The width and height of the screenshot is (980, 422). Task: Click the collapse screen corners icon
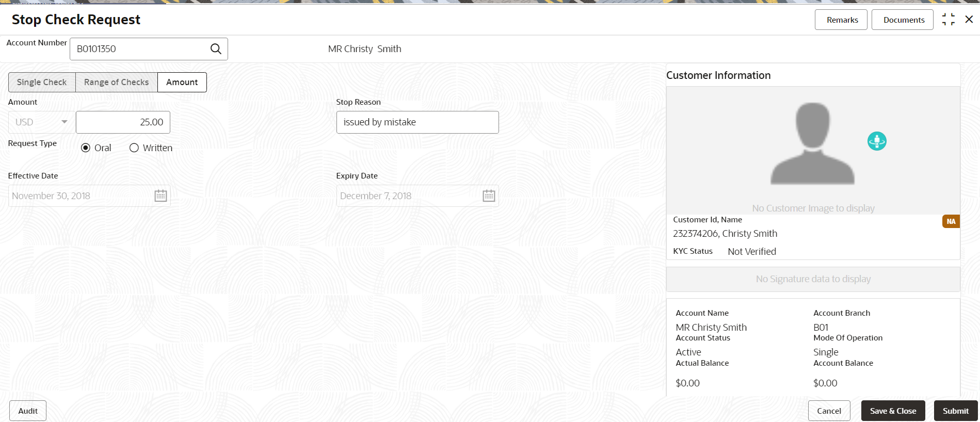click(948, 20)
